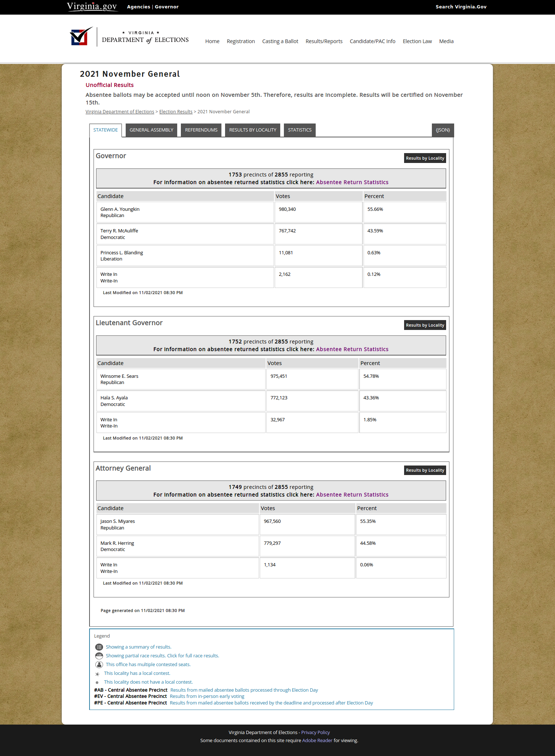Switch to the Referendums tab
Image resolution: width=555 pixels, height=756 pixels.
click(201, 130)
